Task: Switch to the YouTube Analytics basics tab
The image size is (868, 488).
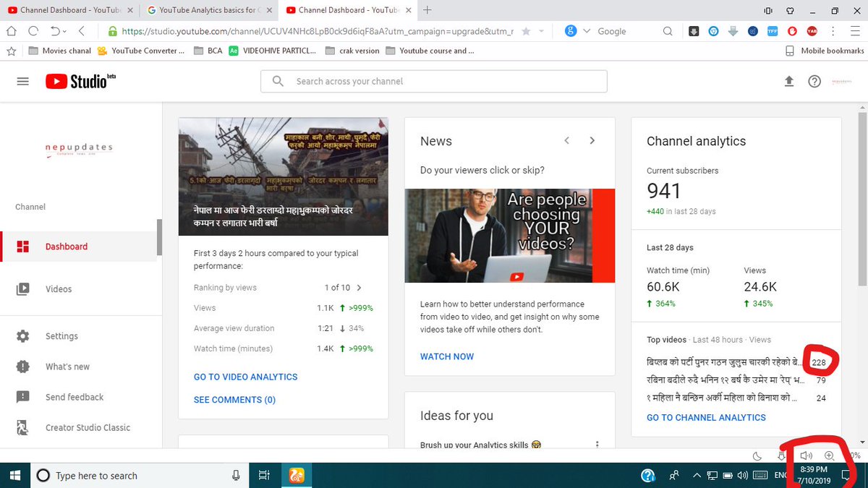Action: 210,10
